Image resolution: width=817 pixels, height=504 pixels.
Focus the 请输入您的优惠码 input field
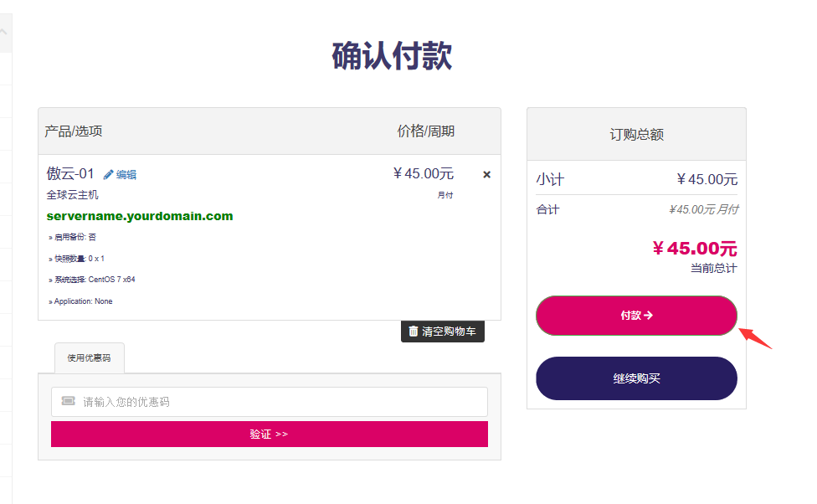coord(276,402)
